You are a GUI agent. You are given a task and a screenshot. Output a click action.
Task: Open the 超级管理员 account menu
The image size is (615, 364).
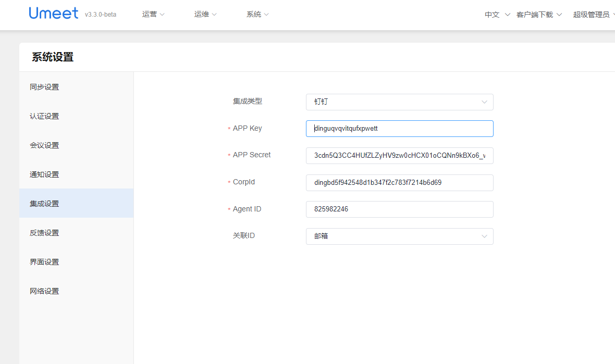click(x=593, y=15)
